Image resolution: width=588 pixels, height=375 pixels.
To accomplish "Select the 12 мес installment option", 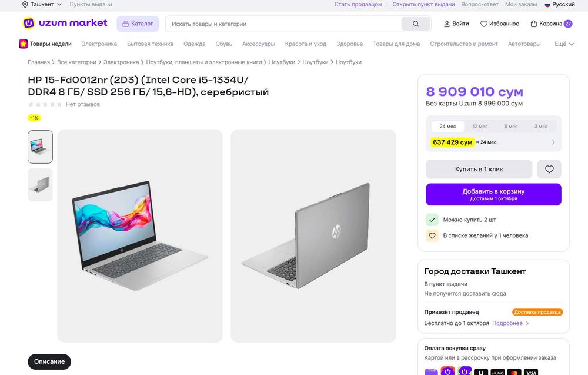I will [480, 127].
